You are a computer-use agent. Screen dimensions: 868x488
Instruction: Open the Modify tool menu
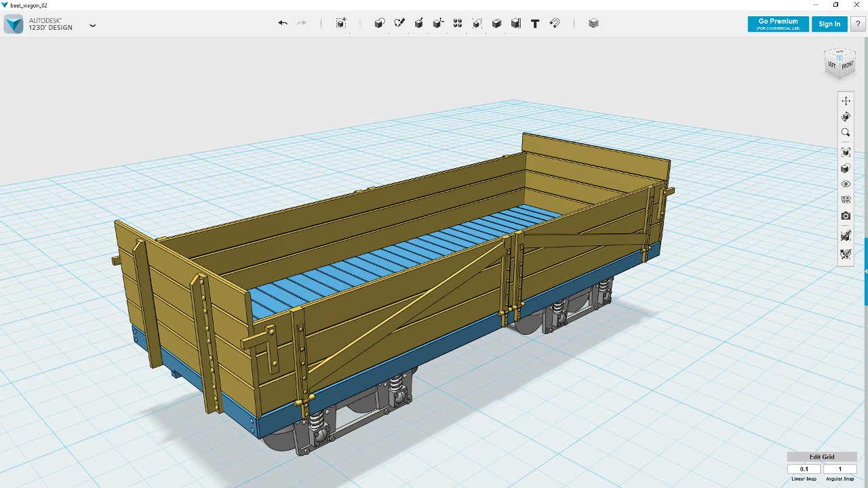[x=439, y=23]
